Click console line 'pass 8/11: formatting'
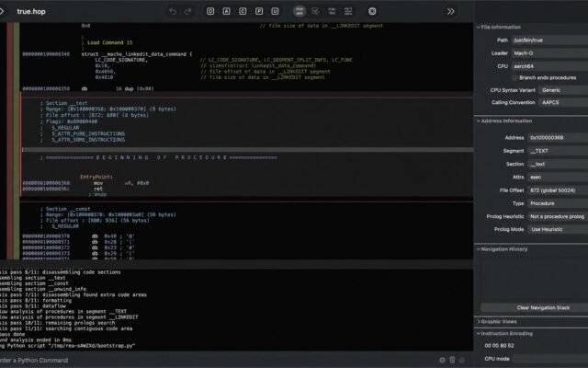588x368 pixels. click(36, 301)
